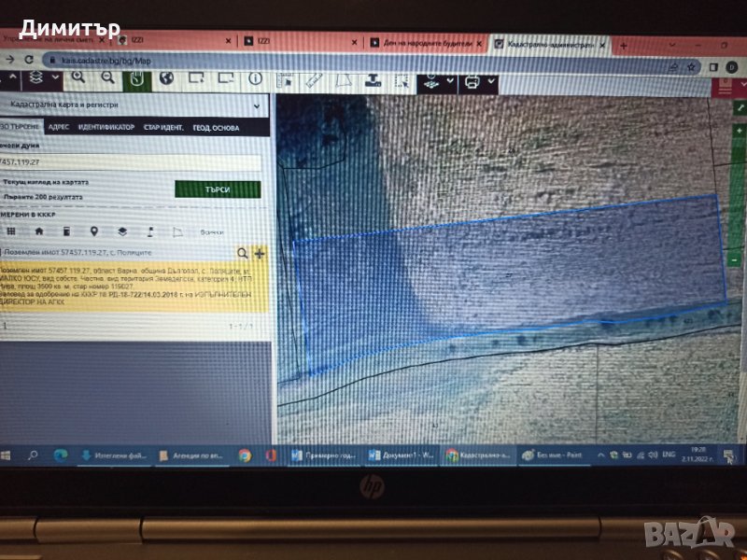Screen dimensions: 747x560
Task: Select the pan hand tool
Action: point(136,79)
